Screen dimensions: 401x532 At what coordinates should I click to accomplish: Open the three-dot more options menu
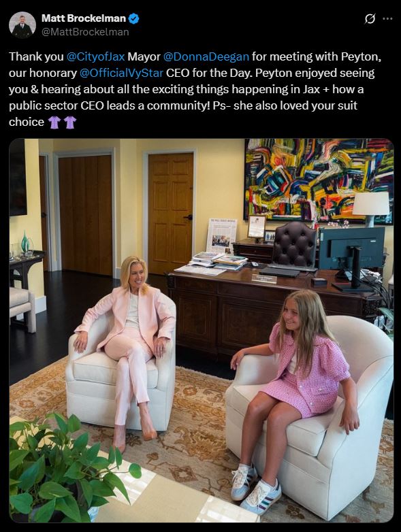click(x=387, y=18)
